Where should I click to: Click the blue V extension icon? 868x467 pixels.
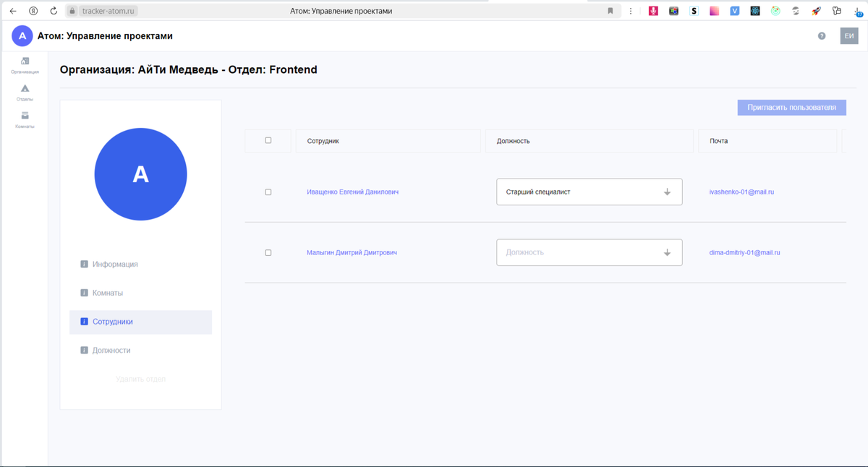click(x=735, y=11)
